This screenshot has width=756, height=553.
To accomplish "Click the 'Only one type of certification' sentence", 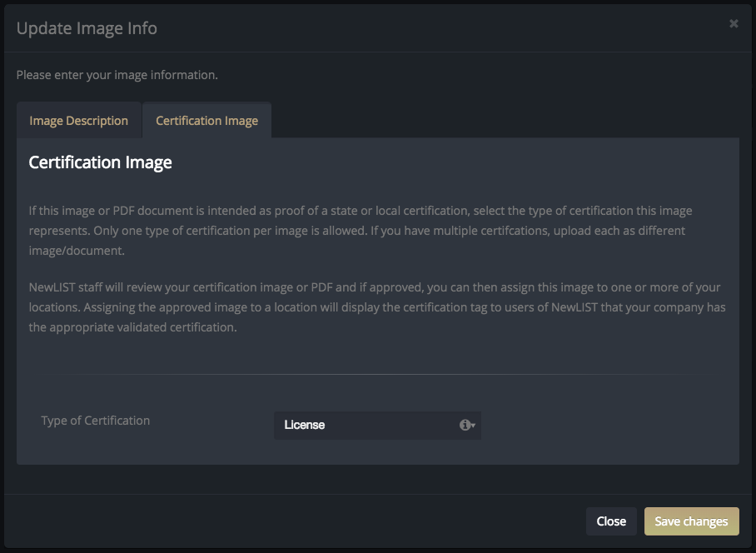I will [231, 231].
